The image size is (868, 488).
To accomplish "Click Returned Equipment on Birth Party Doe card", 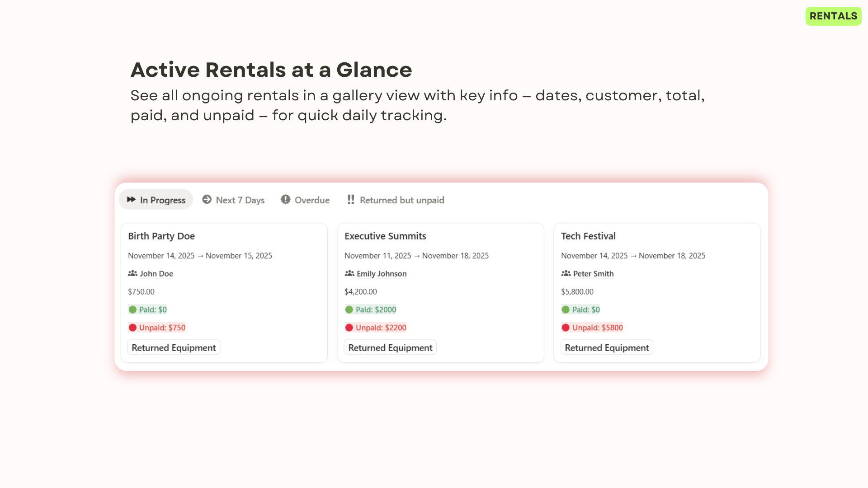I will 173,347.
